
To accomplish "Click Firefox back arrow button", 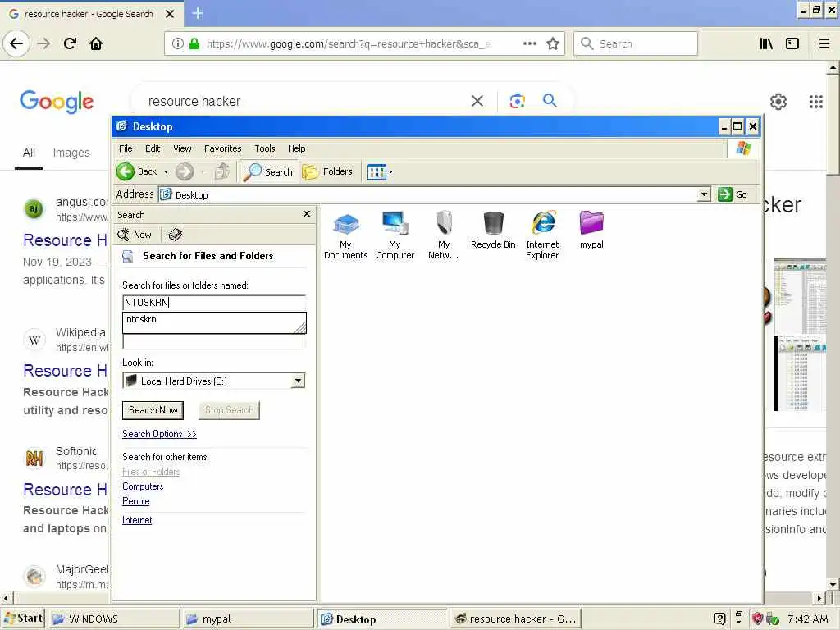I will click(16, 43).
